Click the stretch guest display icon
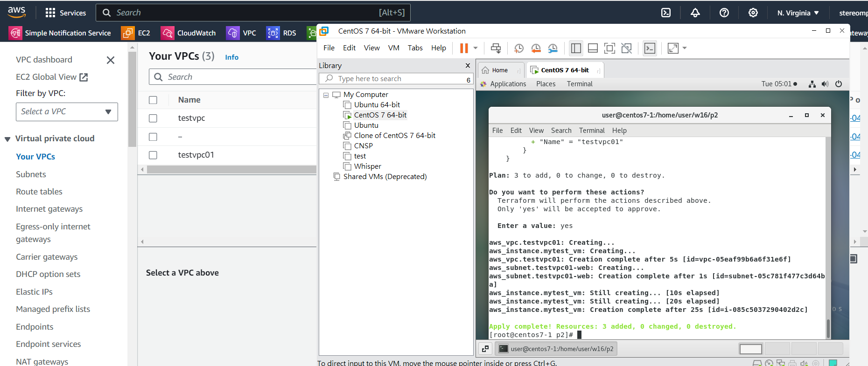 click(673, 48)
